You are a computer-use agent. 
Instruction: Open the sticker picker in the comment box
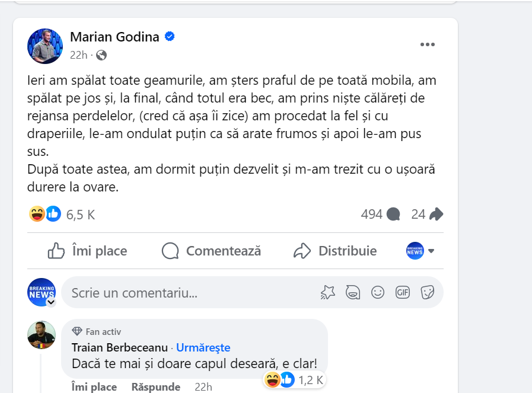(x=428, y=292)
